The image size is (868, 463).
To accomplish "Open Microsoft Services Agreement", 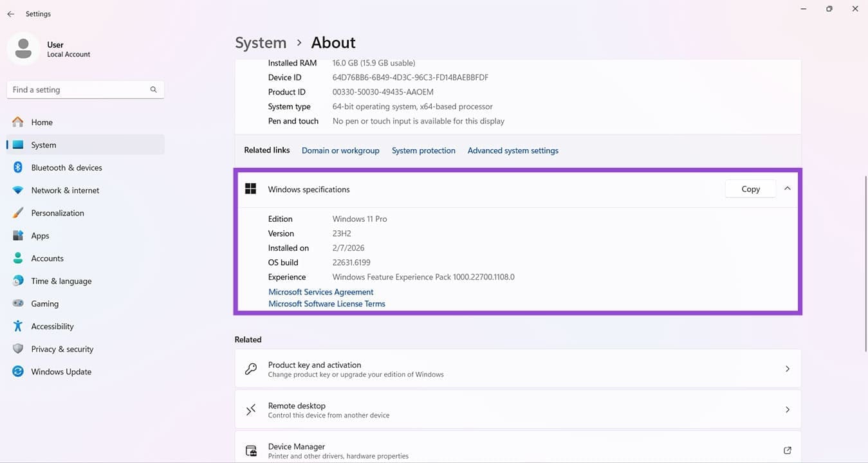I will [320, 291].
